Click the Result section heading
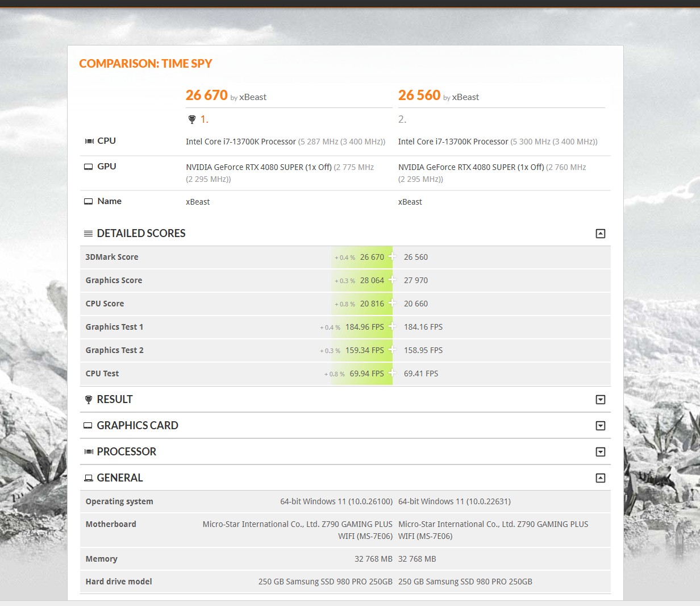This screenshot has height=606, width=700. (115, 400)
